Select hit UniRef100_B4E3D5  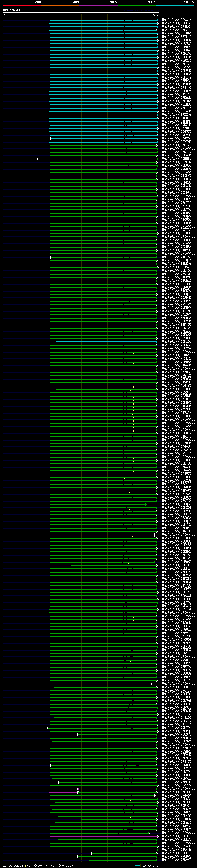177,406
